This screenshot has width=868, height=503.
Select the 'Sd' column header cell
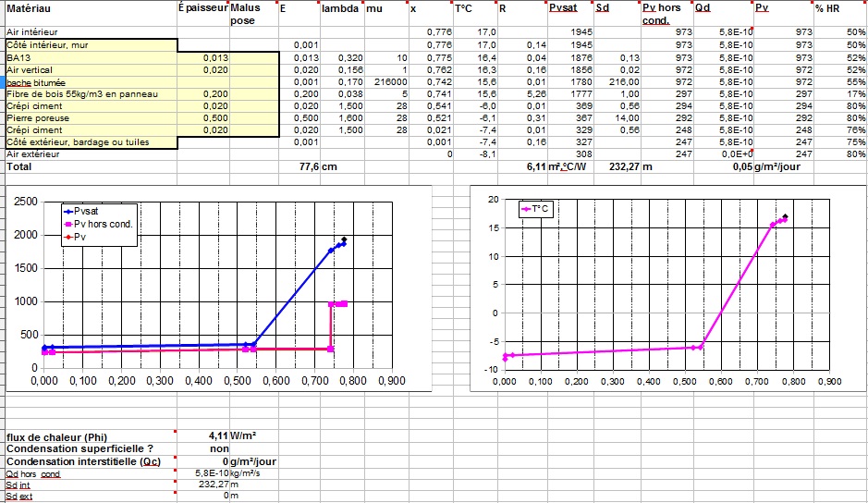tap(617, 15)
